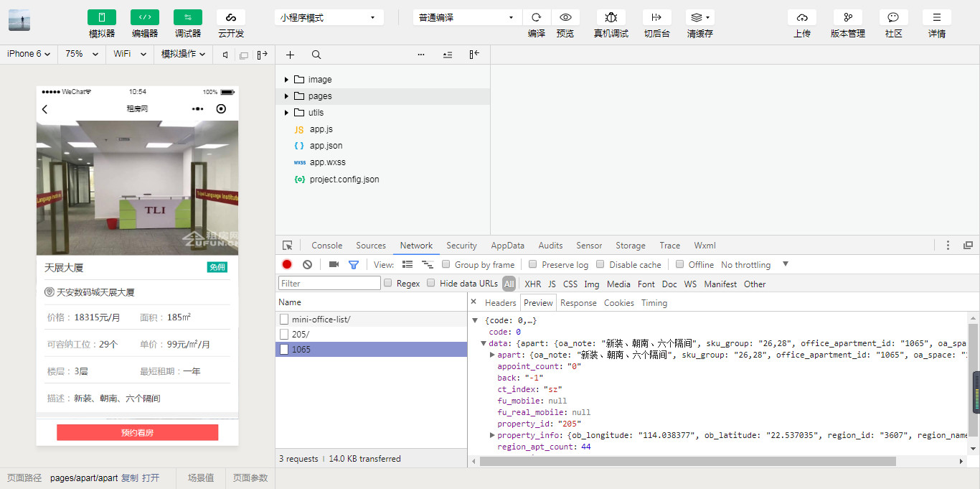
Task: Open the 小程序模式 mode dropdown
Action: pyautogui.click(x=329, y=17)
